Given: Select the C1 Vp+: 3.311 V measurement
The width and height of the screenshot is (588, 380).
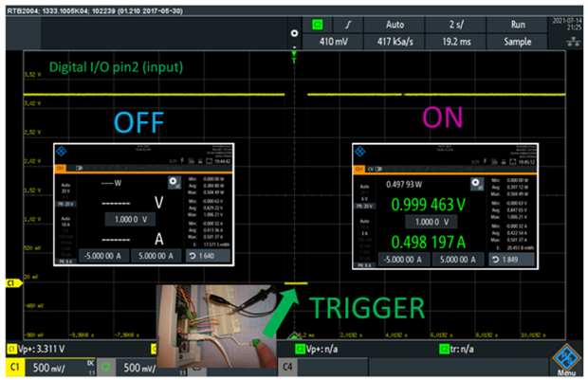Looking at the screenshot, I should click(36, 349).
